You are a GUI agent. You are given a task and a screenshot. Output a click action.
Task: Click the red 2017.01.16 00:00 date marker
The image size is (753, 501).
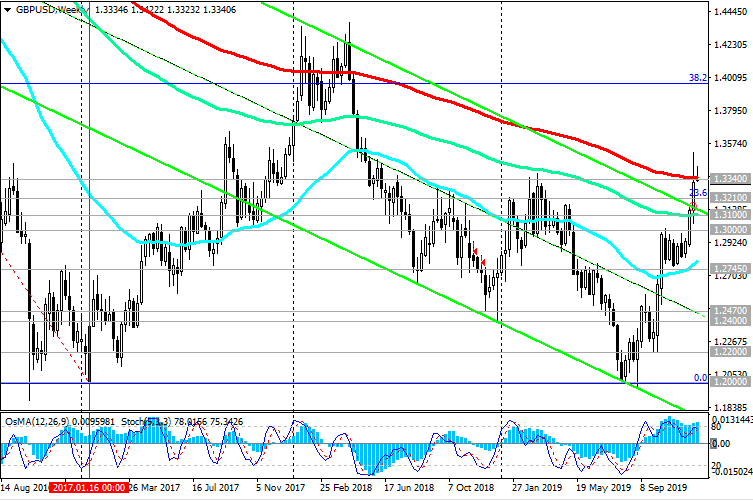[x=91, y=490]
